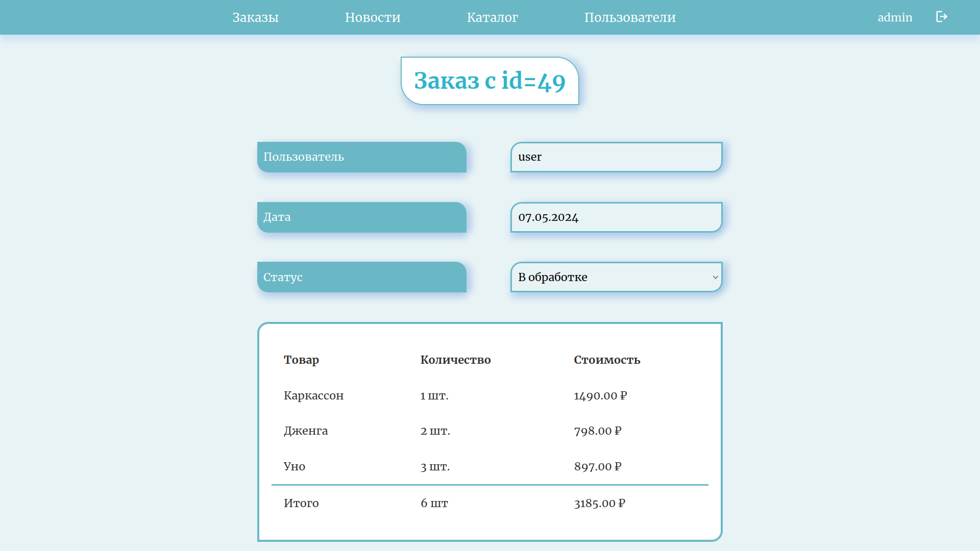980x551 pixels.
Task: Open the Заказы menu item
Action: [x=255, y=17]
